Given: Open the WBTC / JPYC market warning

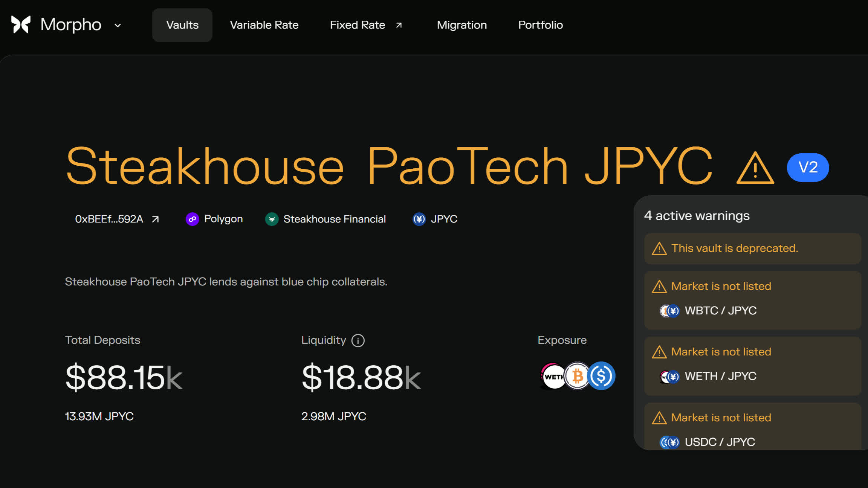Looking at the screenshot, I should pos(753,300).
